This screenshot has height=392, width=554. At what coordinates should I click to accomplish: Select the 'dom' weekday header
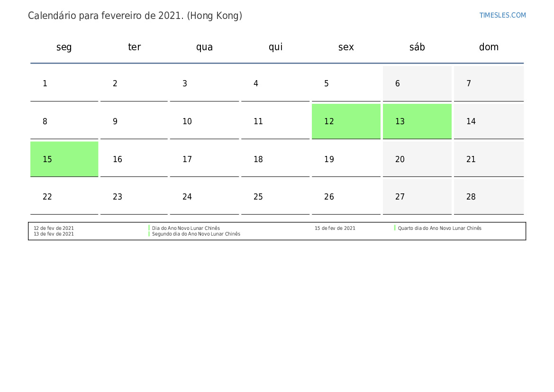point(489,47)
